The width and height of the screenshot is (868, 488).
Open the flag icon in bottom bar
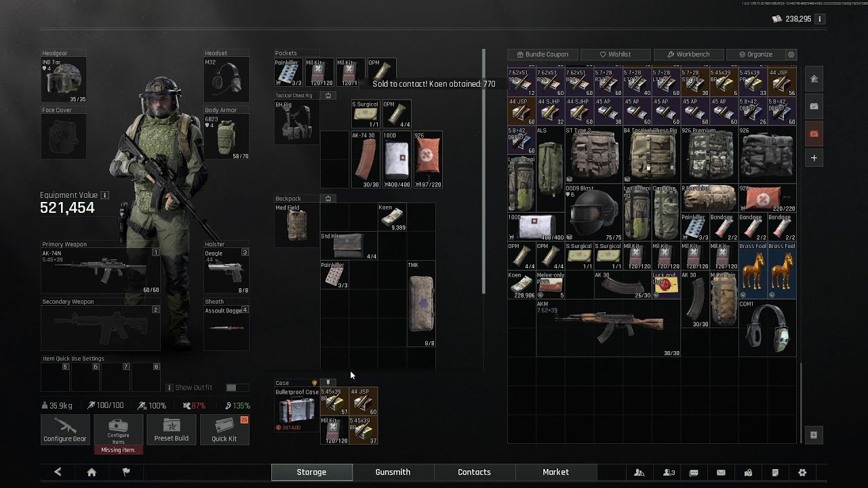click(126, 472)
